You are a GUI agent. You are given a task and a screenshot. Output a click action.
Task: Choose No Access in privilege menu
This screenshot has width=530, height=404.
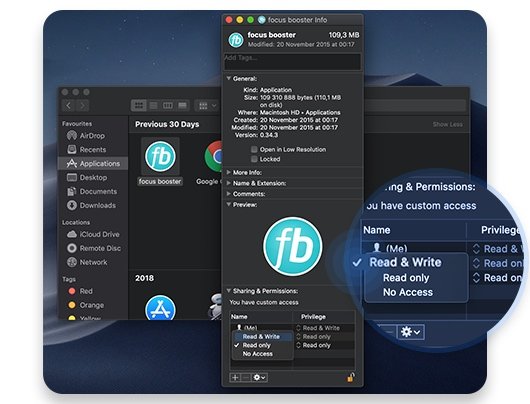click(263, 354)
